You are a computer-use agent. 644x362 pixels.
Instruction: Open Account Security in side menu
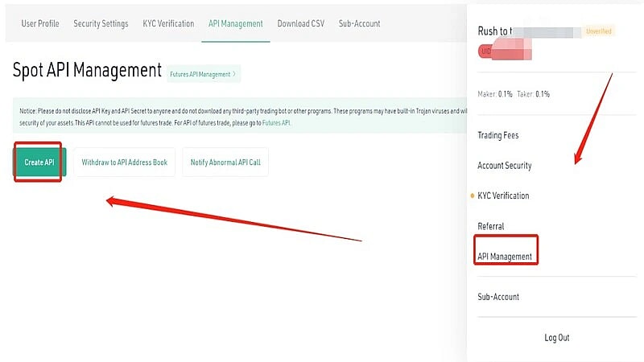pyautogui.click(x=505, y=166)
